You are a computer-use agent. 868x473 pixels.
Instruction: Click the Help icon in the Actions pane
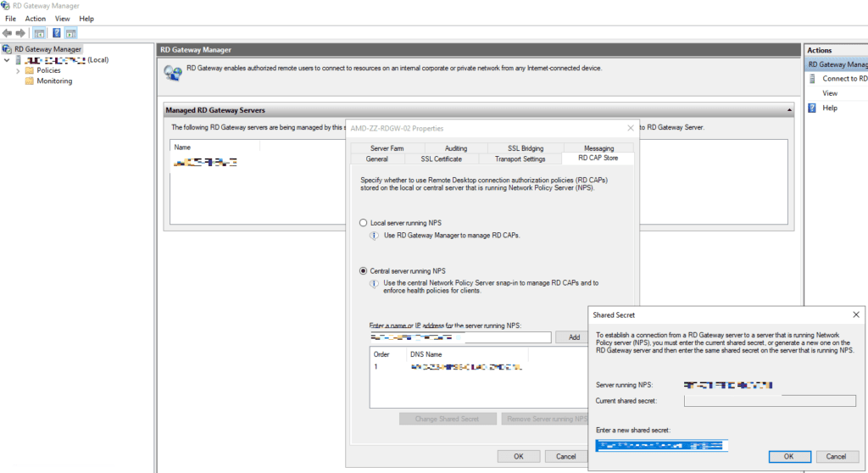812,108
